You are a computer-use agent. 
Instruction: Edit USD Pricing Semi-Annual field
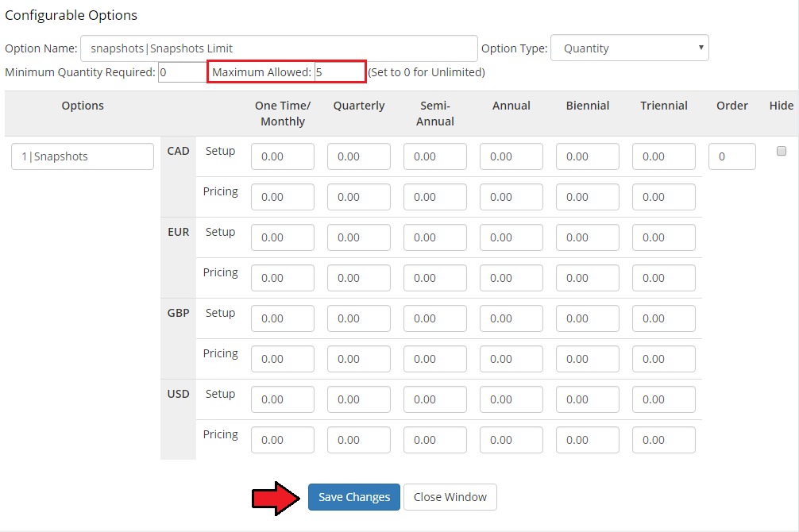click(x=435, y=440)
